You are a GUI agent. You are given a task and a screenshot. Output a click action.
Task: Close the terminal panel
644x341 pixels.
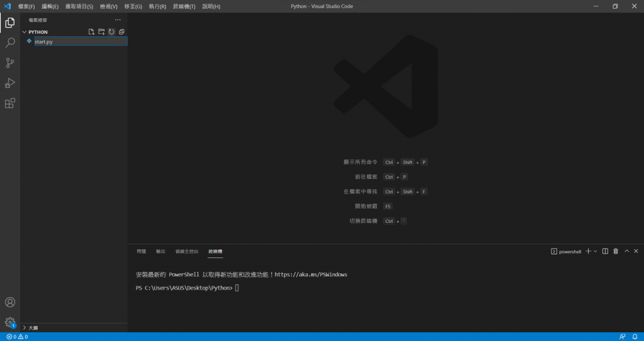tap(636, 251)
